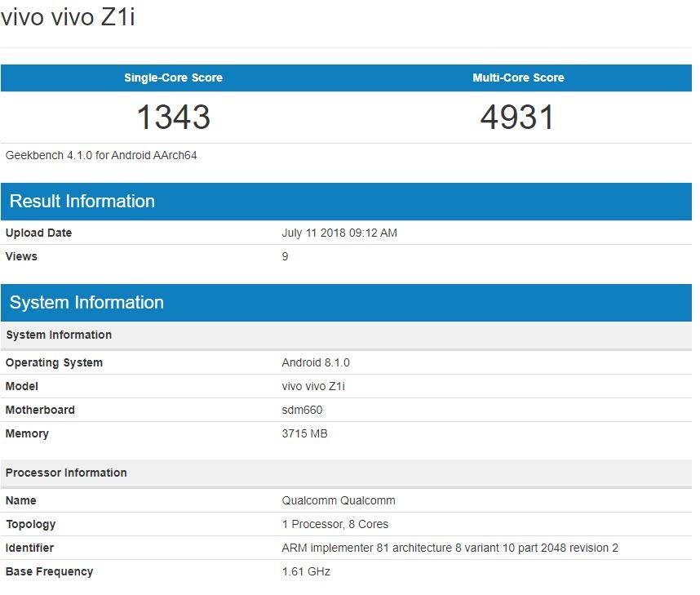700x595 pixels.
Task: Click the blue System Information section header
Action: click(x=86, y=303)
